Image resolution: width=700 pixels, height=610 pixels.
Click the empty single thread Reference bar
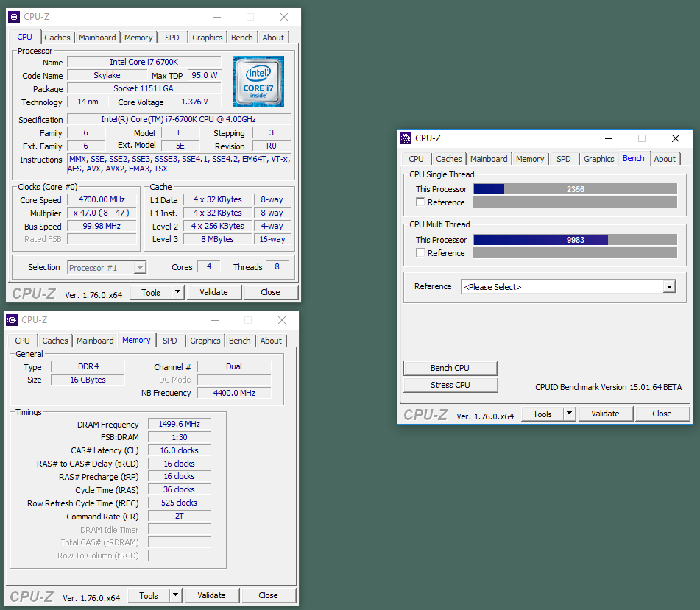coord(576,202)
